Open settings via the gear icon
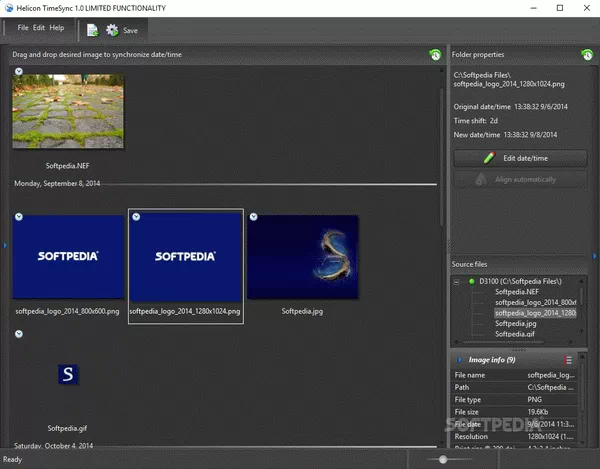600x469 pixels. [111, 30]
